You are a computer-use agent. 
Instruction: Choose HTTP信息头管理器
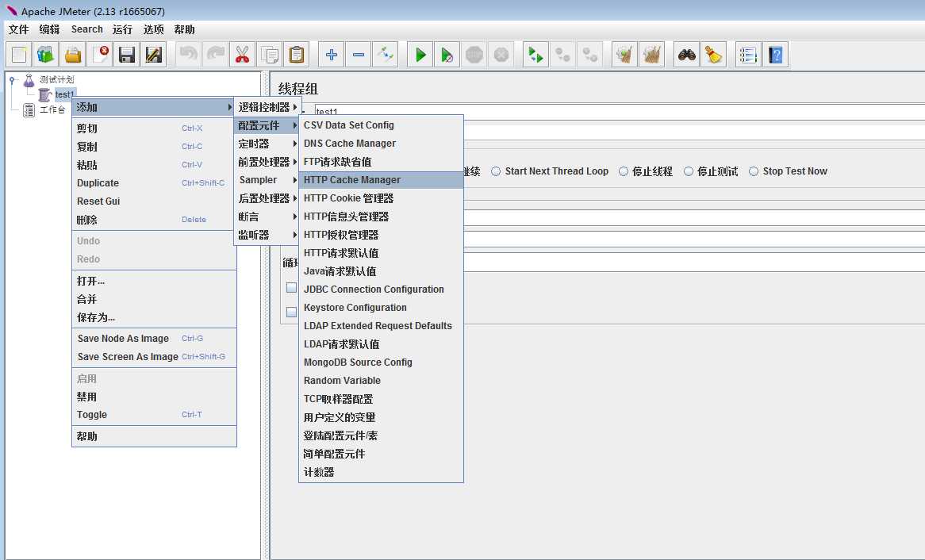click(381, 217)
